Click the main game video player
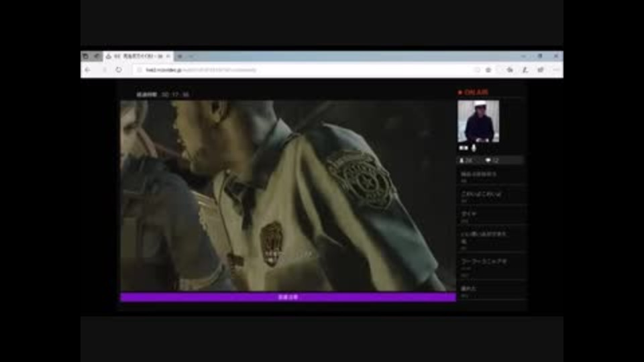Screen dimensions: 644x362 click(x=288, y=196)
